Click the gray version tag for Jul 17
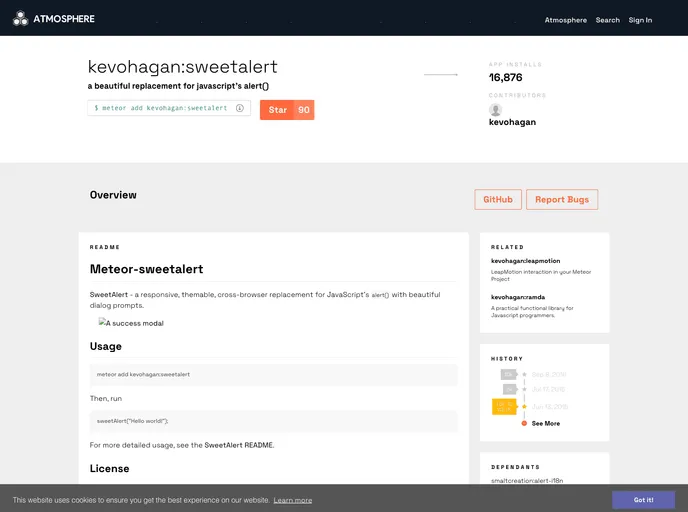This screenshot has height=512, width=688. pyautogui.click(x=510, y=389)
